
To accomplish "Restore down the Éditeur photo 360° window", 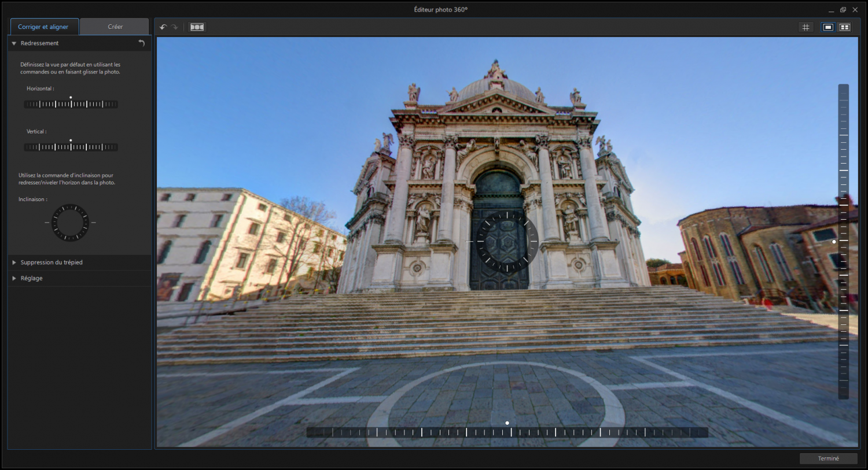I will [x=843, y=10].
